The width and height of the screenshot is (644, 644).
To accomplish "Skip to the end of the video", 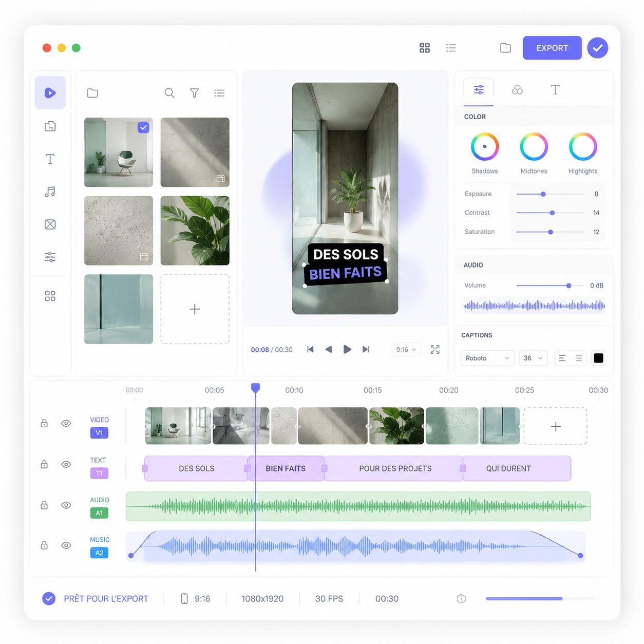I will [x=366, y=349].
